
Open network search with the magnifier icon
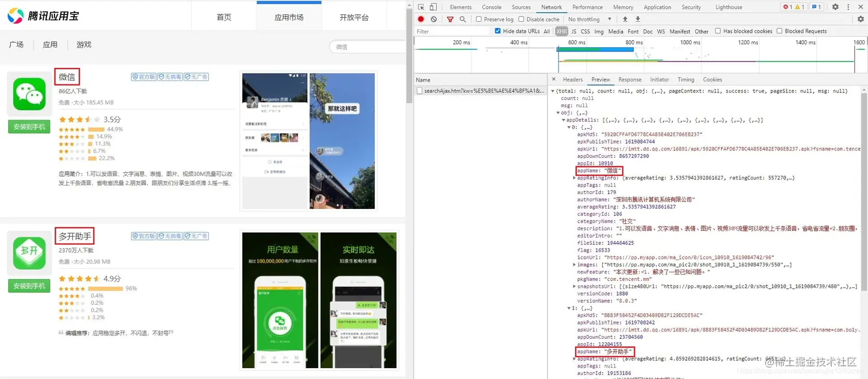[x=463, y=19]
